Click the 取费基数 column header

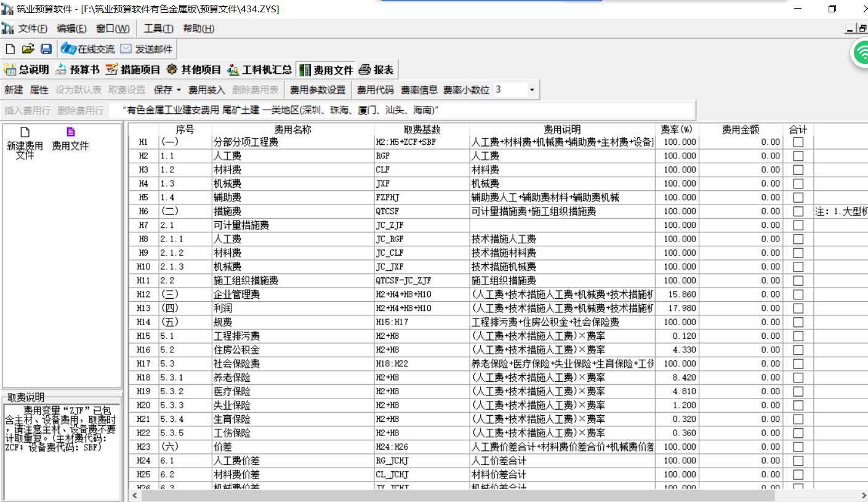422,129
